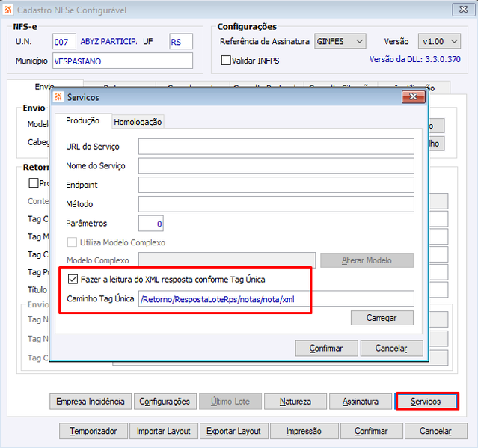478x448 pixels.
Task: Click the Parâmetros field showing 0
Action: tap(151, 224)
